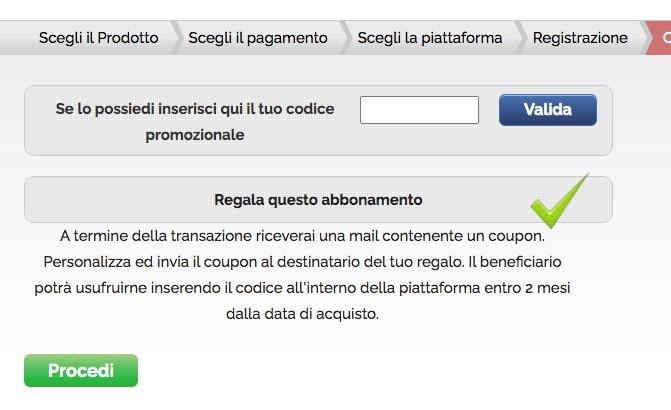
Task: Click the line starting A termine della transazione
Action: (301, 236)
